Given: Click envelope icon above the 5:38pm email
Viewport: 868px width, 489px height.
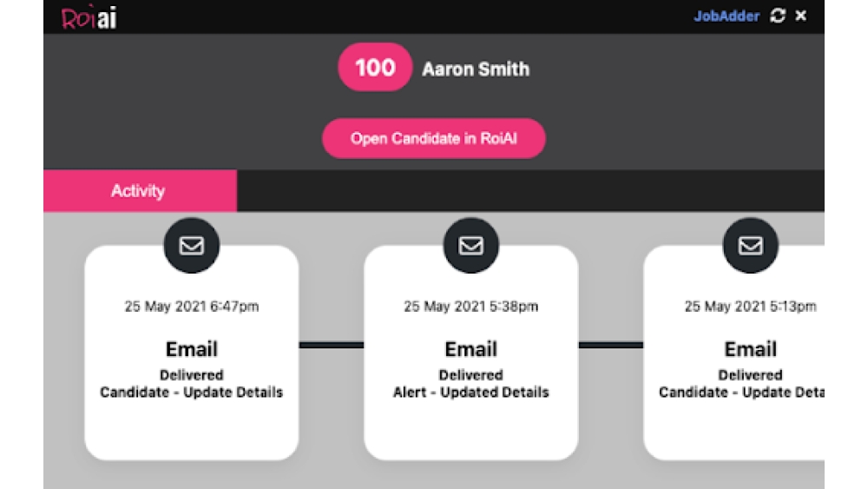Looking at the screenshot, I should tap(471, 246).
